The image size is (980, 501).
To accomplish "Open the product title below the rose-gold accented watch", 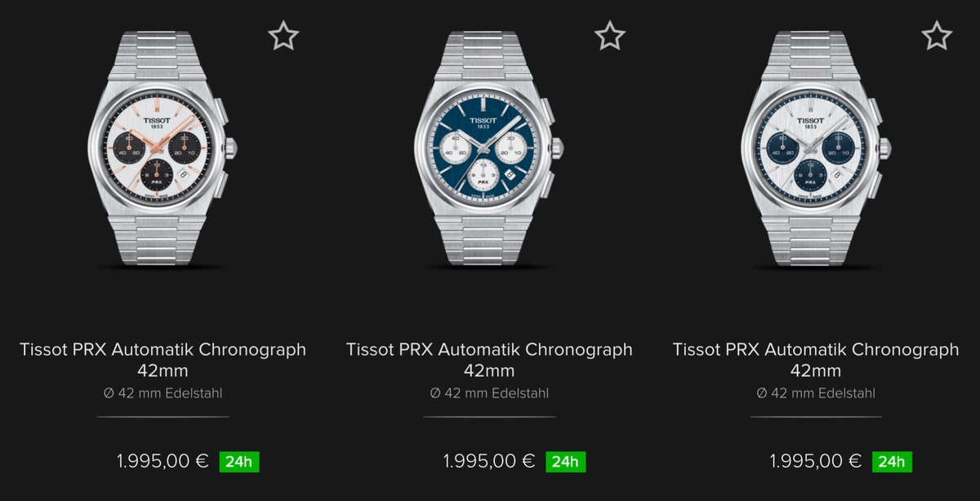I will 163,360.
